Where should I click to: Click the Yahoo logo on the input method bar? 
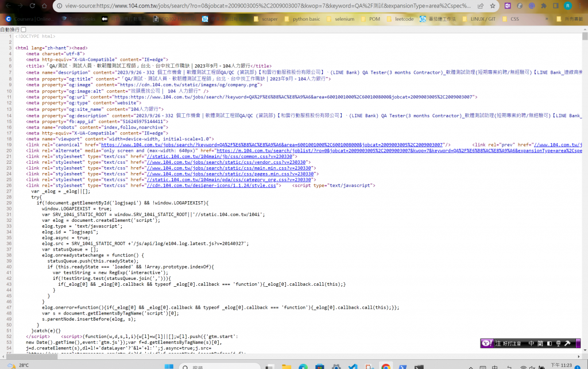(x=487, y=343)
